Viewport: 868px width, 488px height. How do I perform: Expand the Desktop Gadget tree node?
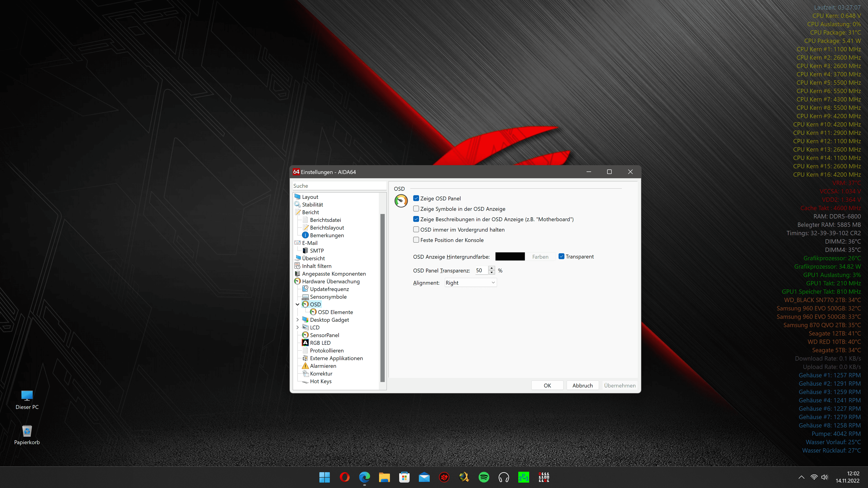[297, 320]
